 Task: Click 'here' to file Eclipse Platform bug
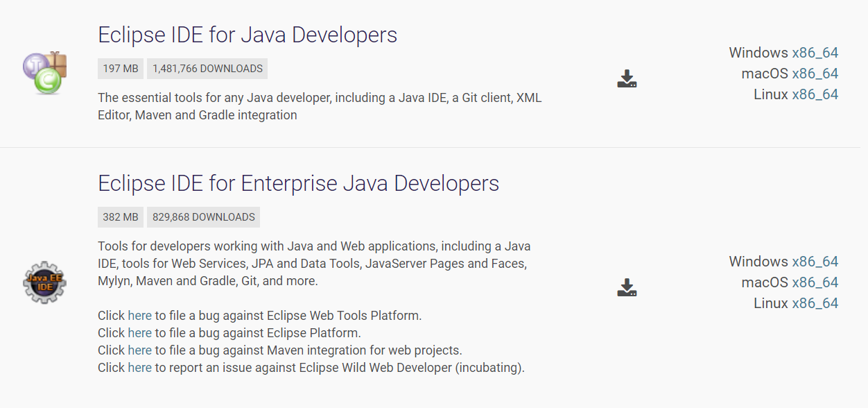point(139,333)
